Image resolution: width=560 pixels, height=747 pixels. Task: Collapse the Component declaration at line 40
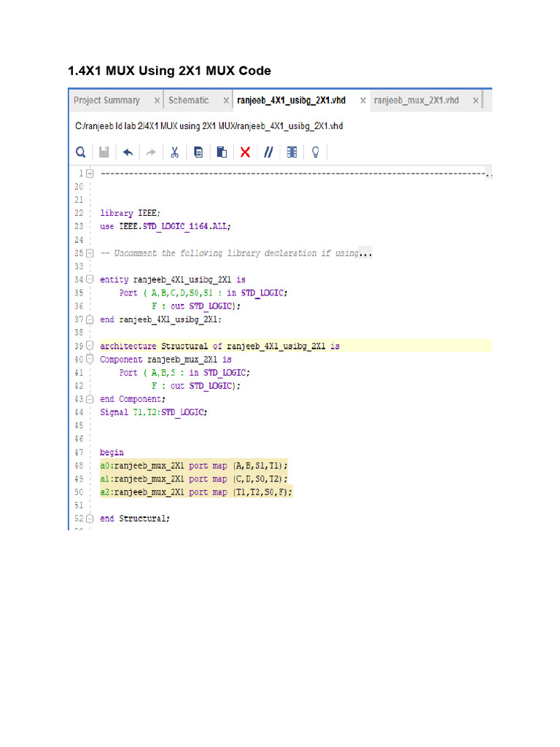pos(90,359)
